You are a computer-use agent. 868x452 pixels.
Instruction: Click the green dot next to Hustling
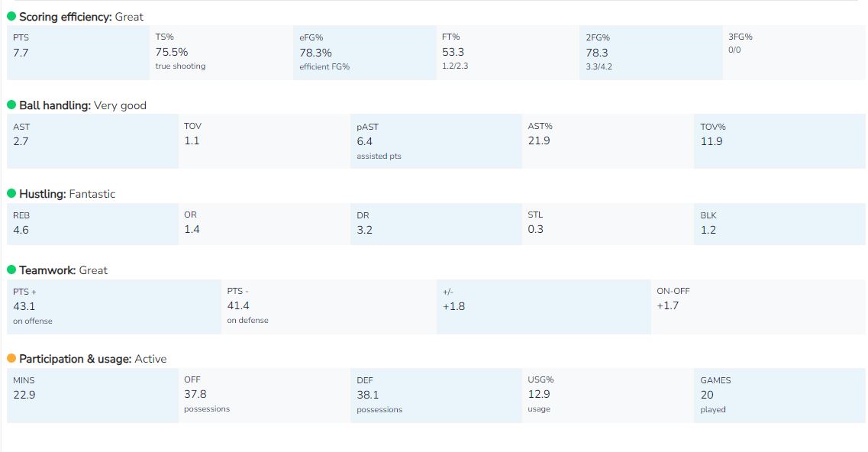(x=11, y=194)
